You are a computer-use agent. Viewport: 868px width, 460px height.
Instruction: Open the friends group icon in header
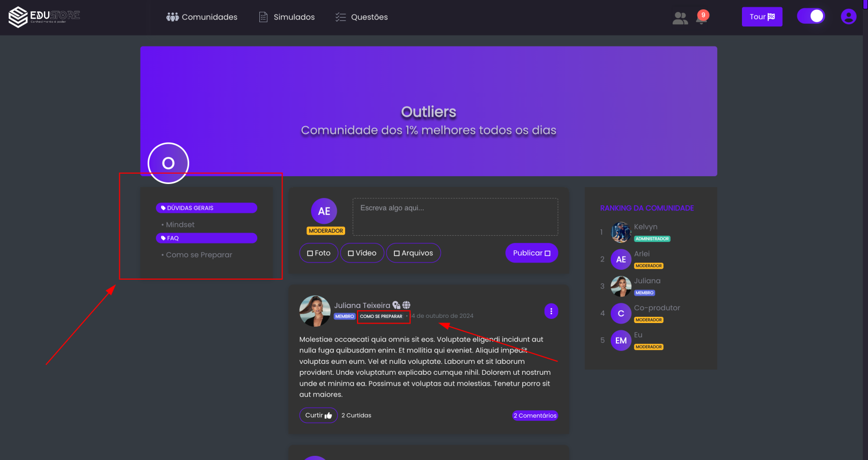point(680,18)
